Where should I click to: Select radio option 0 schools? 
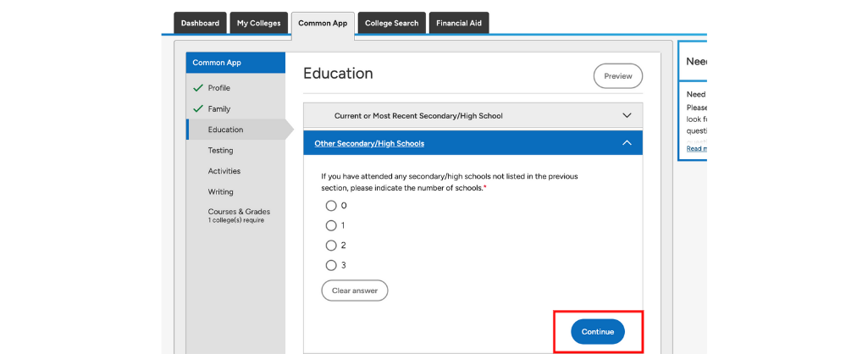(331, 206)
